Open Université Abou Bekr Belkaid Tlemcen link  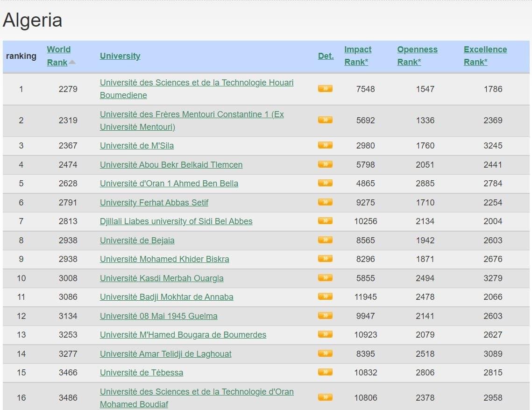[171, 164]
